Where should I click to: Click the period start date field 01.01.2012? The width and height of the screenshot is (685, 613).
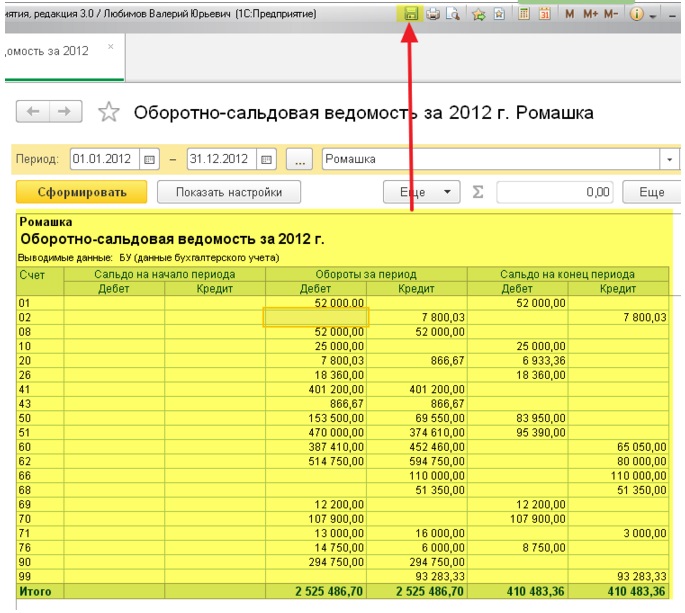(104, 159)
